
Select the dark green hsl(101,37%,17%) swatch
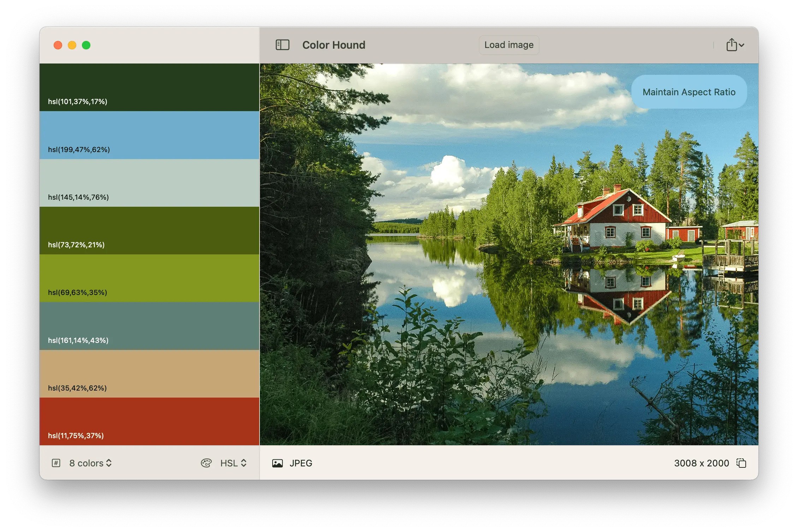(x=149, y=87)
